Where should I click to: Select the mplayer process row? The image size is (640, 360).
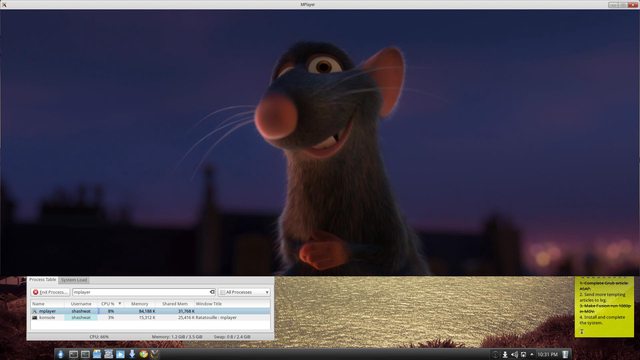[150, 311]
